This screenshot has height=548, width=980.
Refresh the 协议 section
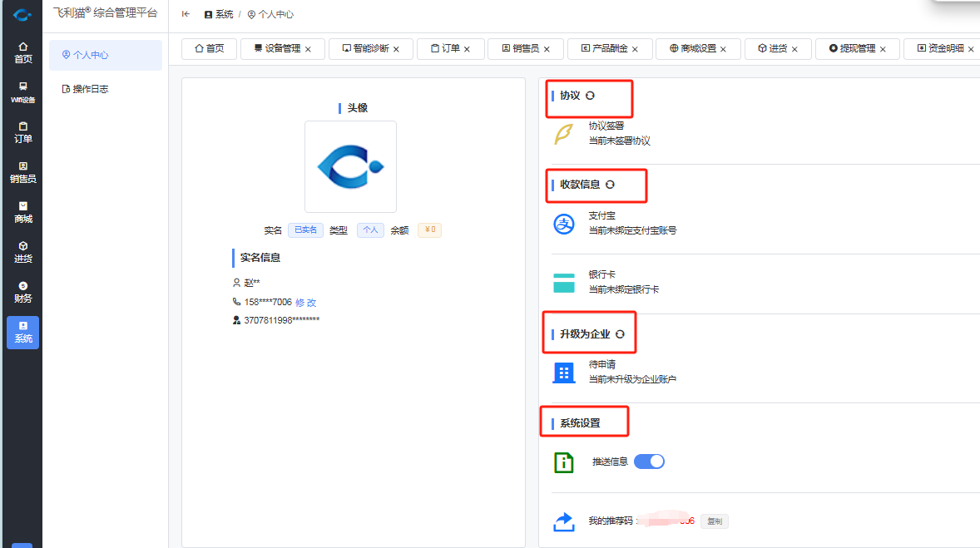coord(591,96)
